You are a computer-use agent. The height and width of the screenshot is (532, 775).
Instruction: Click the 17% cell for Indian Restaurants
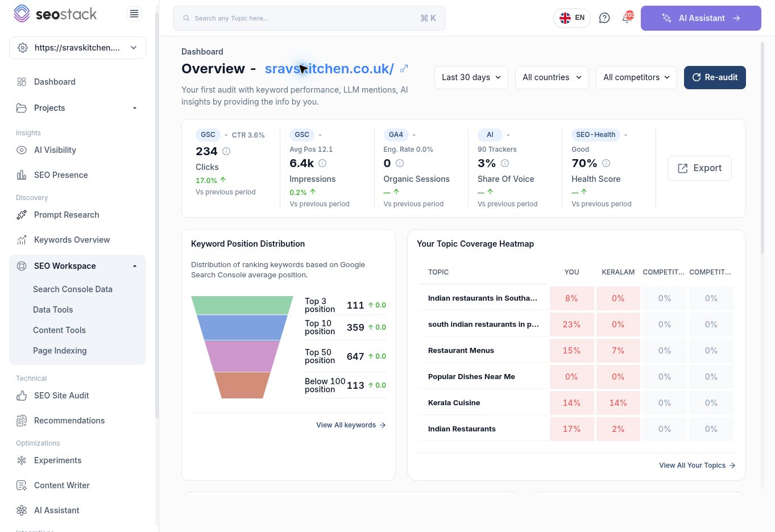(571, 429)
